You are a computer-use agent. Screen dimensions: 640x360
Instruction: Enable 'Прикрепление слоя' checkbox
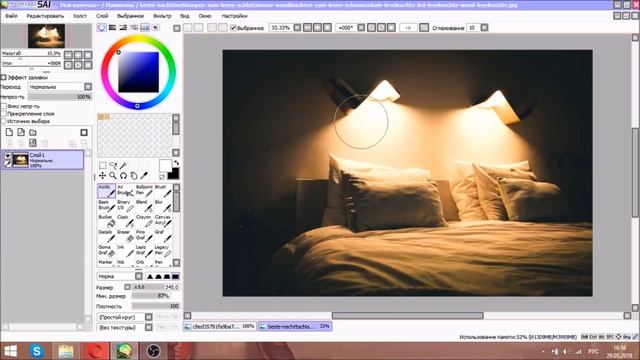(x=4, y=113)
